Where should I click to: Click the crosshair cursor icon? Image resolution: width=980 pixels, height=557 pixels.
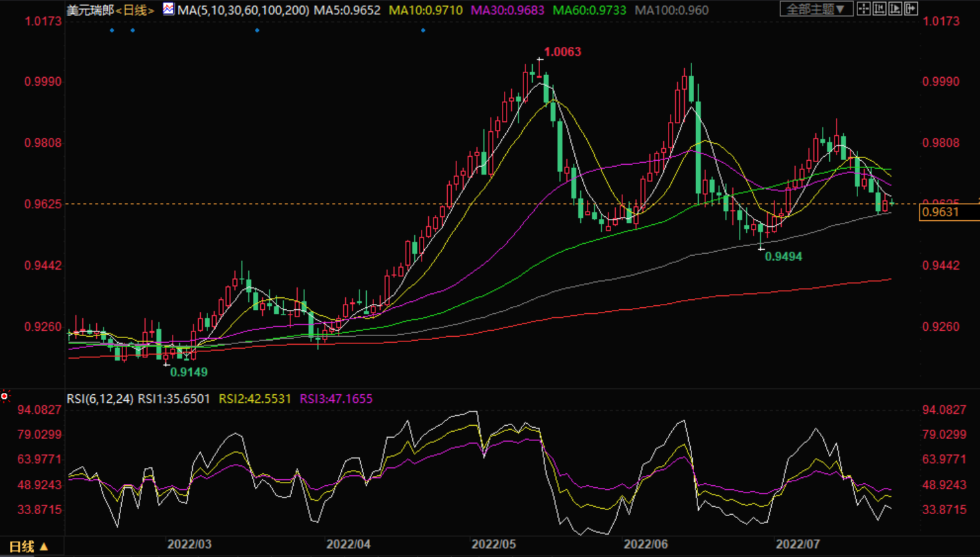[x=863, y=9]
